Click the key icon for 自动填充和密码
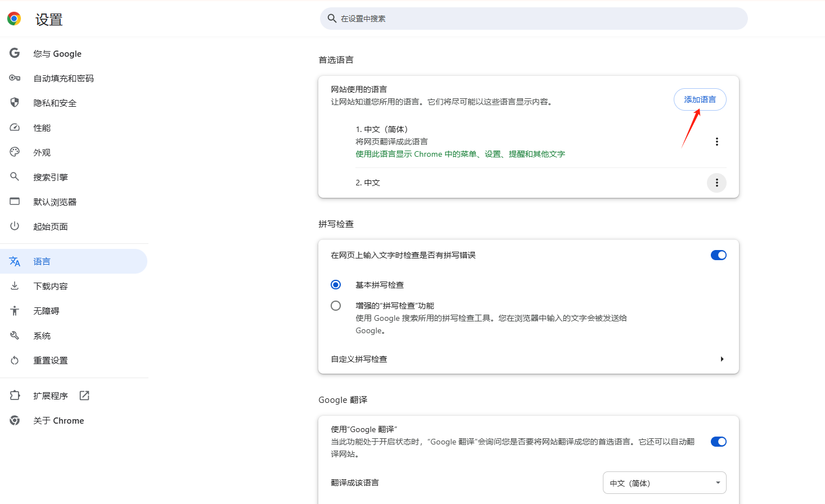 [15, 78]
